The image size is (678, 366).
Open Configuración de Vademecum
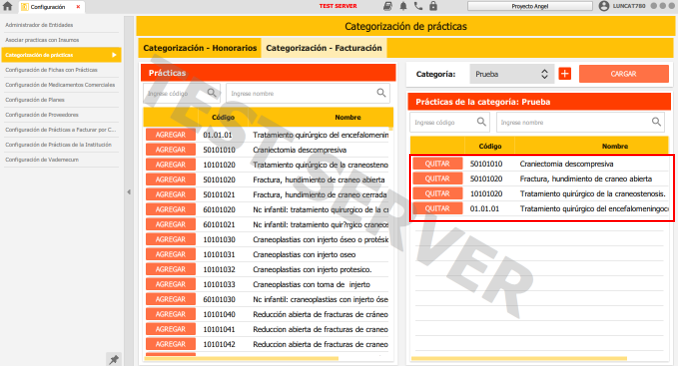coord(61,160)
